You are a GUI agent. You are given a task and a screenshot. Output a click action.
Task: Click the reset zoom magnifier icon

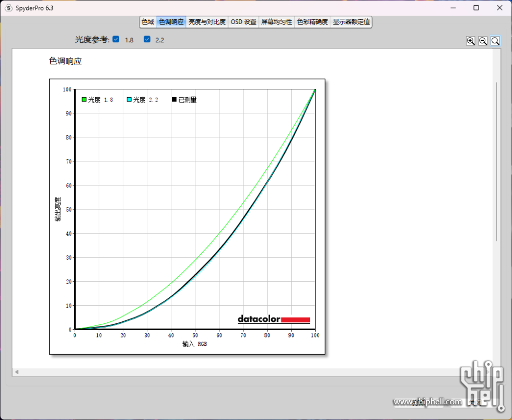(495, 41)
